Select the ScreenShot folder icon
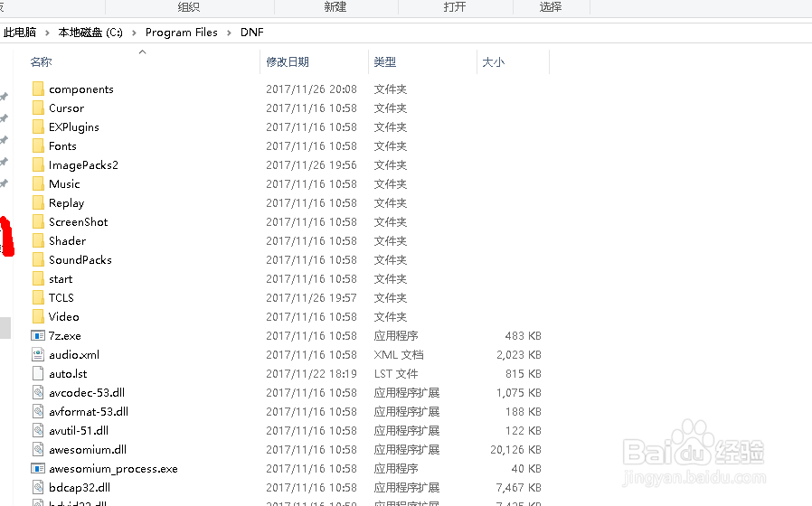Viewport: 812px width, 506px height. coord(38,222)
